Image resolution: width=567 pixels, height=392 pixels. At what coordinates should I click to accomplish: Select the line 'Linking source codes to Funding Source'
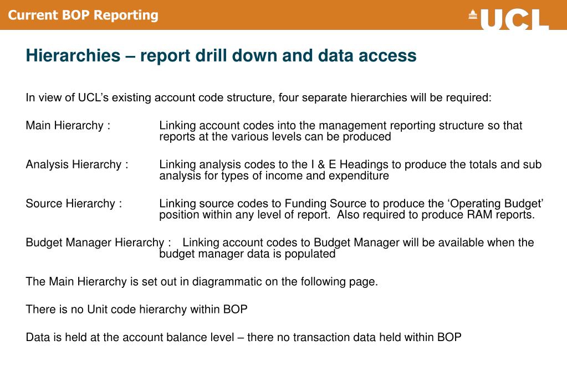click(x=351, y=203)
